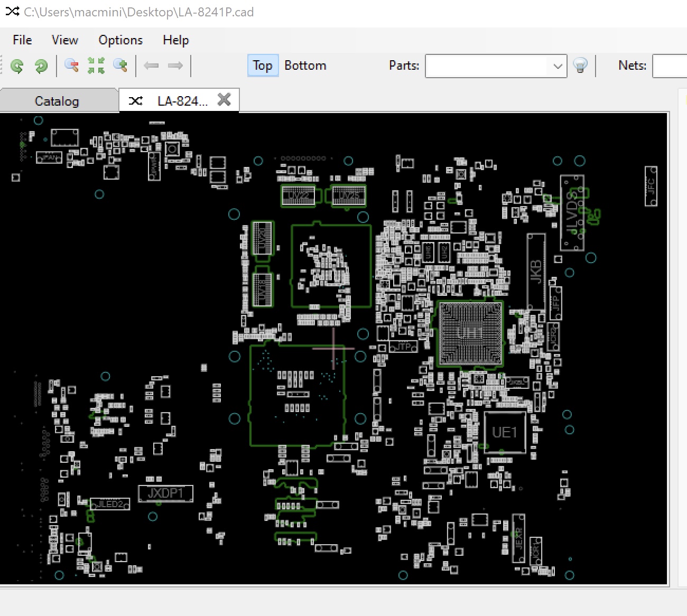687x616 pixels.
Task: Switch to Bottom board side view
Action: pos(305,66)
